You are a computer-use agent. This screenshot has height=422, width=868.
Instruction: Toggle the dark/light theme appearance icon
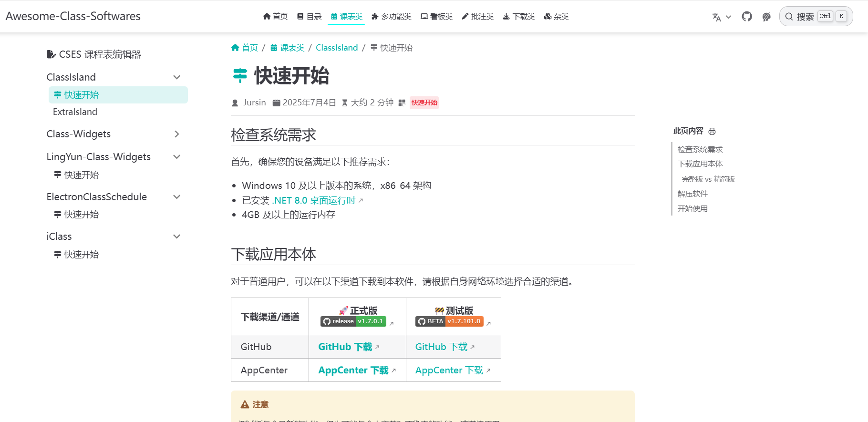pos(766,17)
